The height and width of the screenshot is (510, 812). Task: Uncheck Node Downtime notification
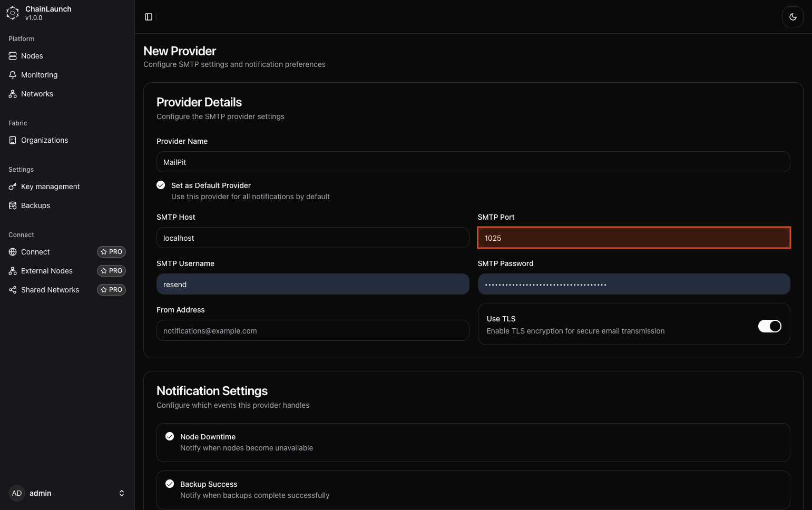point(170,436)
